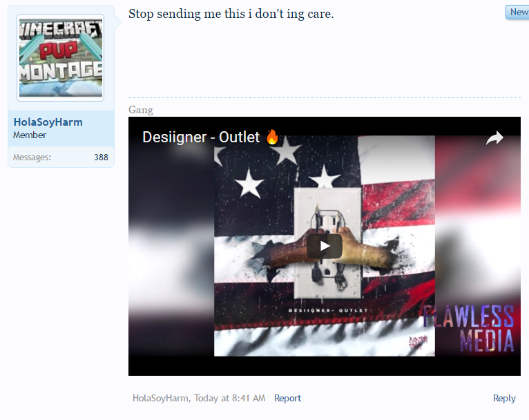529x420 pixels.
Task: Click the Flawless Media watermark in video
Action: point(469,328)
